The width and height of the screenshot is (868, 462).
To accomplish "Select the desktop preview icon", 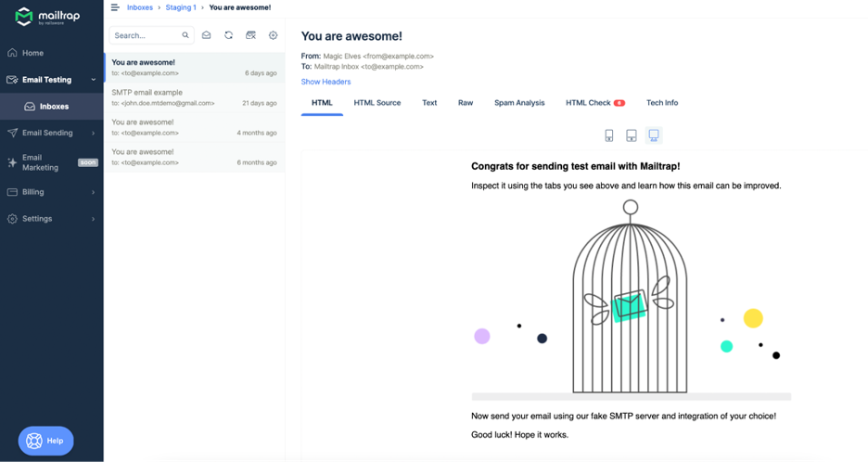I will click(654, 135).
